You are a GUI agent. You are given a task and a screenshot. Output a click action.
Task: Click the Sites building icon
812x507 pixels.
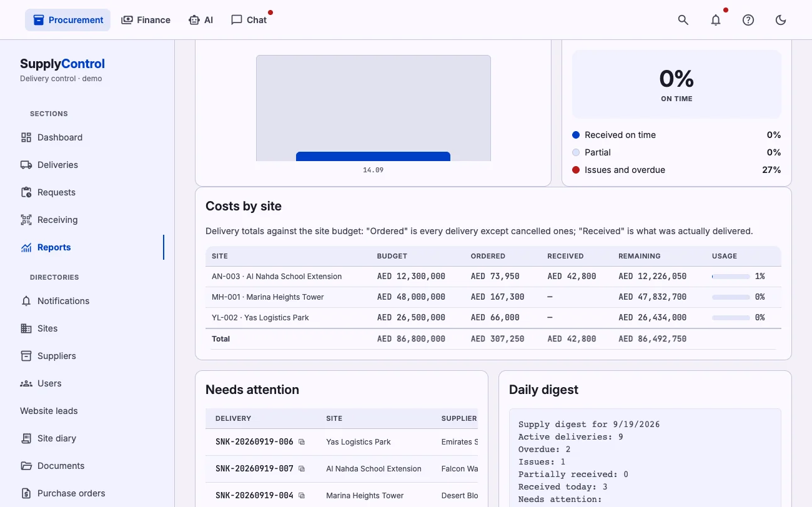pyautogui.click(x=26, y=328)
